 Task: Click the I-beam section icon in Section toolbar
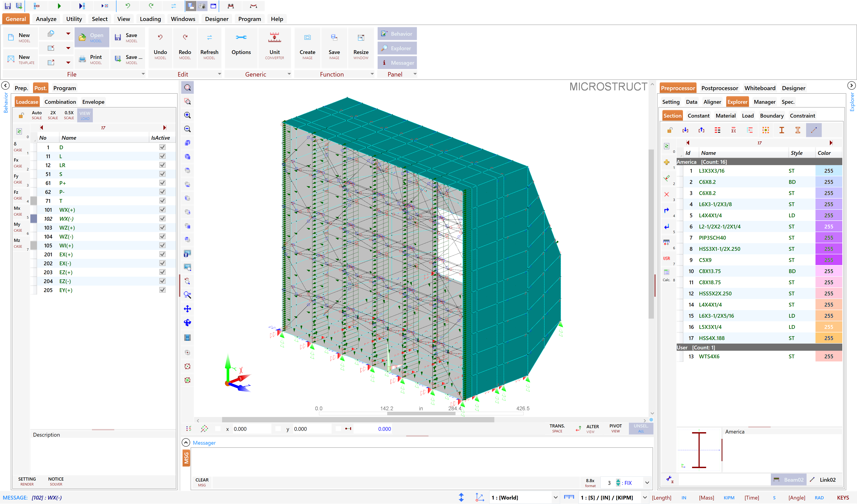tap(782, 130)
